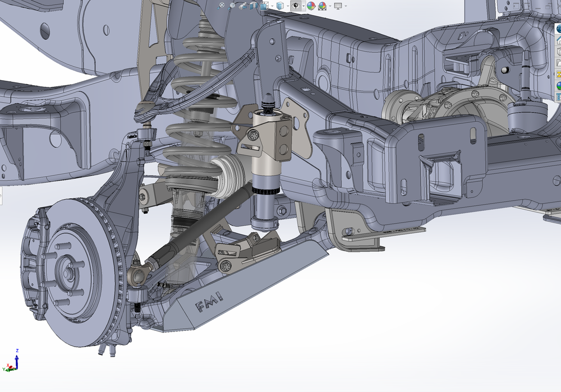The width and height of the screenshot is (561, 392).
Task: Activate the Zoom to Area tool
Action: (232, 6)
